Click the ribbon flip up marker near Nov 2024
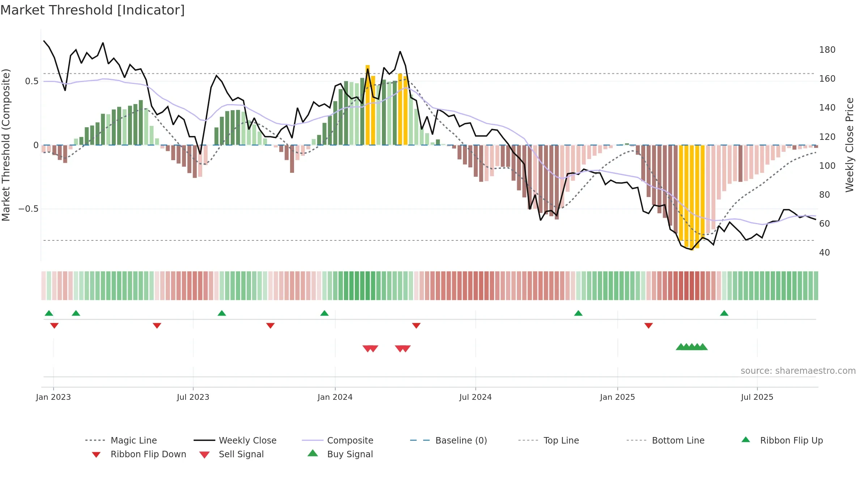The image size is (868, 488). 578,313
